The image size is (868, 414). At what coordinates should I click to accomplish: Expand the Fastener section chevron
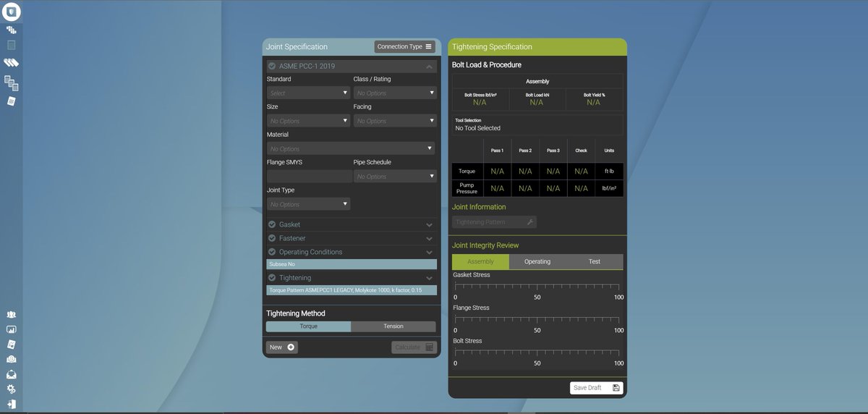429,239
